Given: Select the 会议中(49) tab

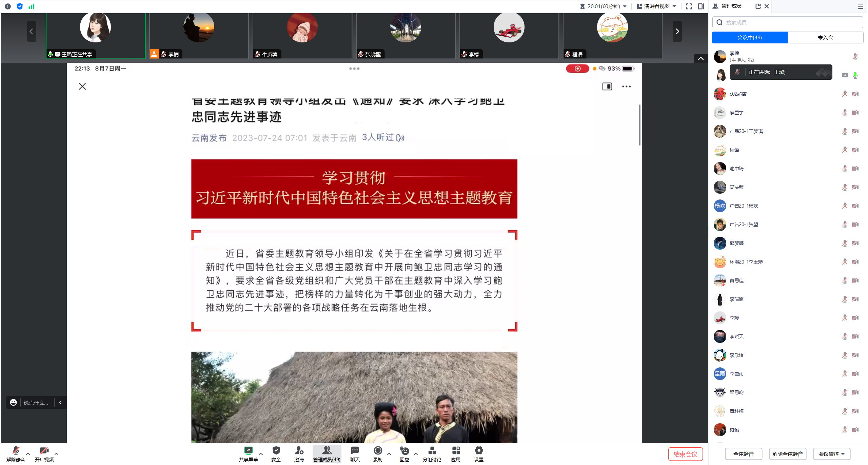Looking at the screenshot, I should pyautogui.click(x=749, y=37).
